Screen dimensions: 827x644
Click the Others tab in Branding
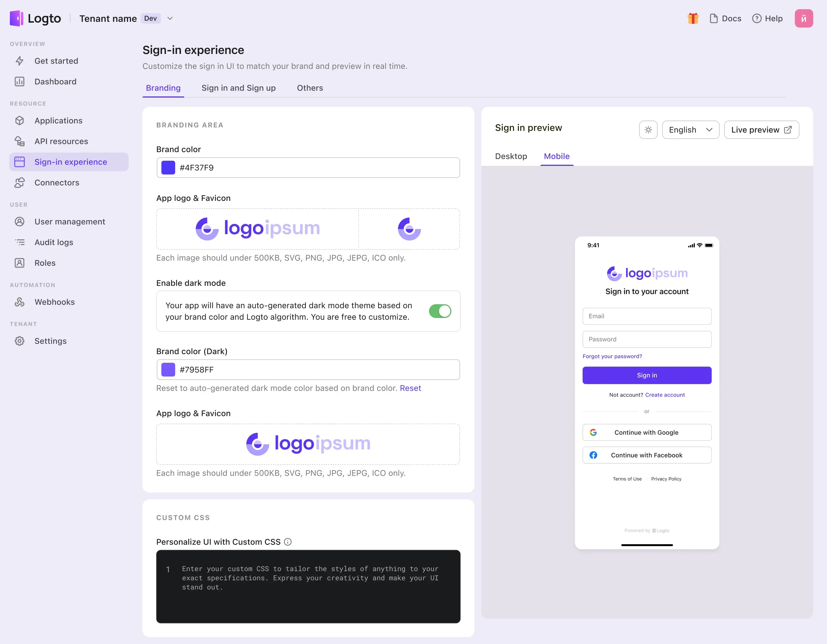click(x=310, y=88)
